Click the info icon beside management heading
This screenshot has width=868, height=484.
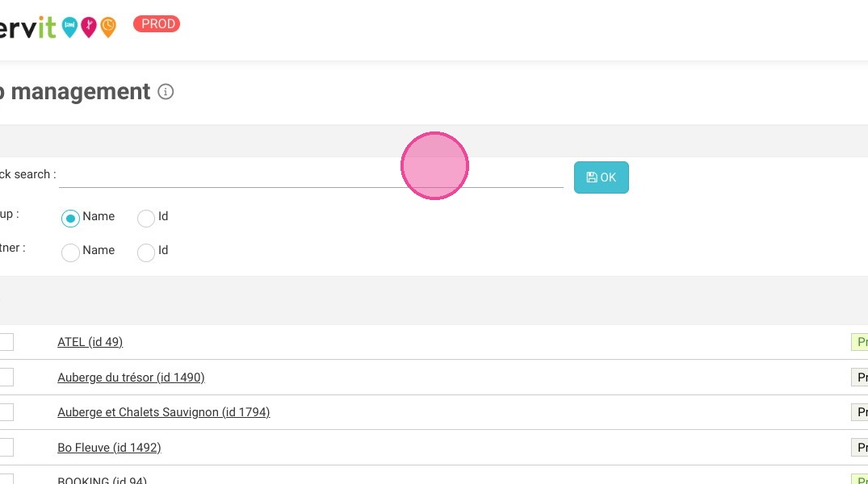(x=166, y=92)
